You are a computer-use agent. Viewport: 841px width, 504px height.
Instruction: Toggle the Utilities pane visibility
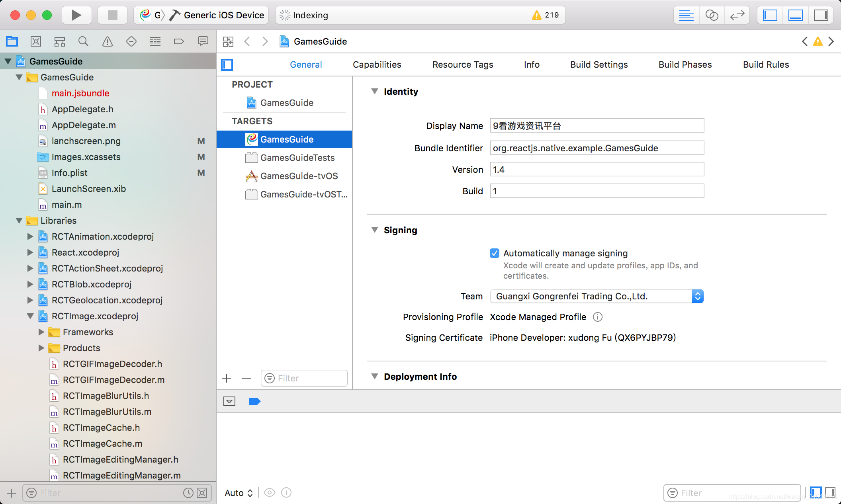[x=821, y=15]
